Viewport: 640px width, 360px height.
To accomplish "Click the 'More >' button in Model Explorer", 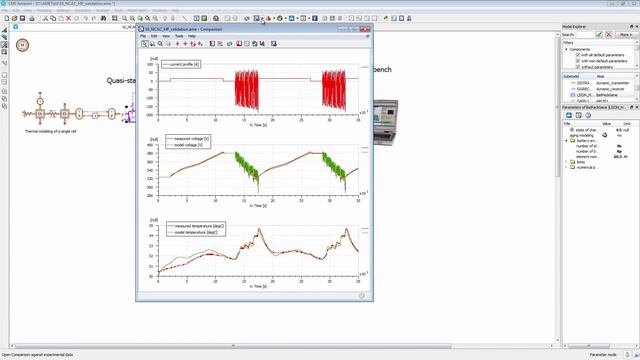I will [626, 35].
